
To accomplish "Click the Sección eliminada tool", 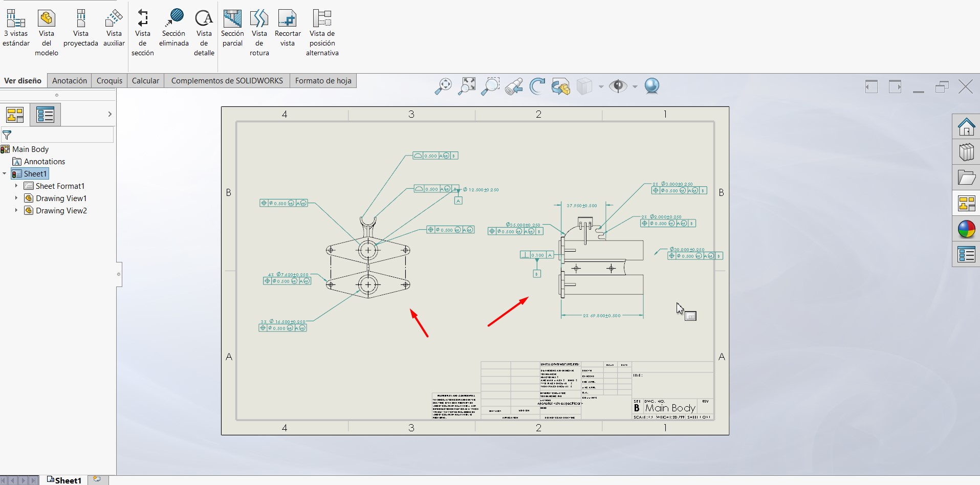I will [174, 28].
